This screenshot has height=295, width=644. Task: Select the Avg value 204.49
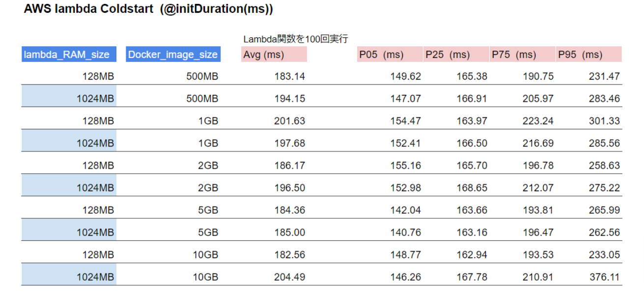[289, 277]
